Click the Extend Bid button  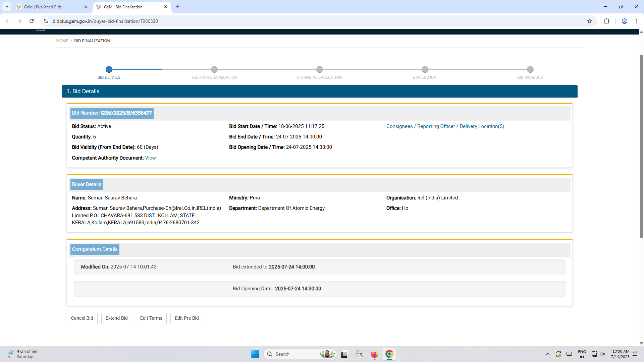pyautogui.click(x=117, y=318)
